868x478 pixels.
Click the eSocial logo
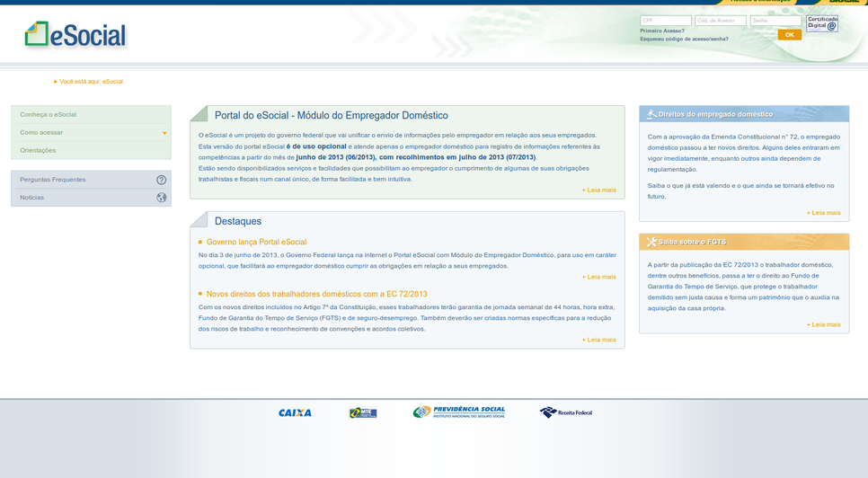[75, 34]
